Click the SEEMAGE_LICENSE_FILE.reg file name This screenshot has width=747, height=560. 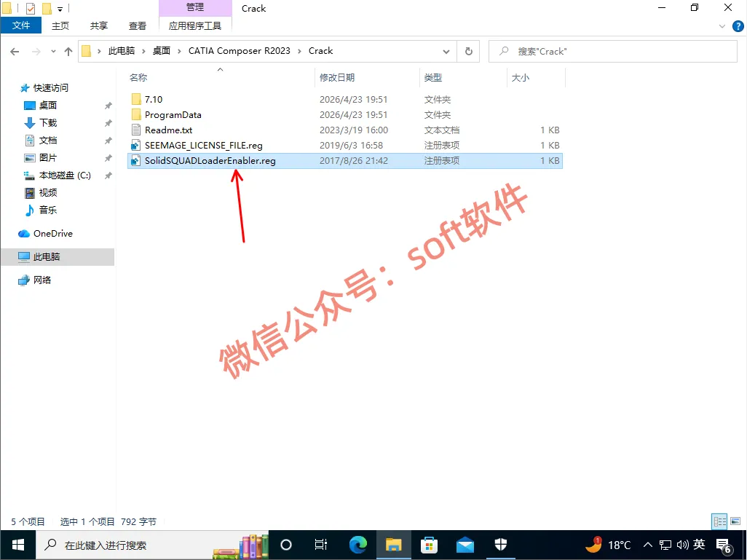(203, 146)
